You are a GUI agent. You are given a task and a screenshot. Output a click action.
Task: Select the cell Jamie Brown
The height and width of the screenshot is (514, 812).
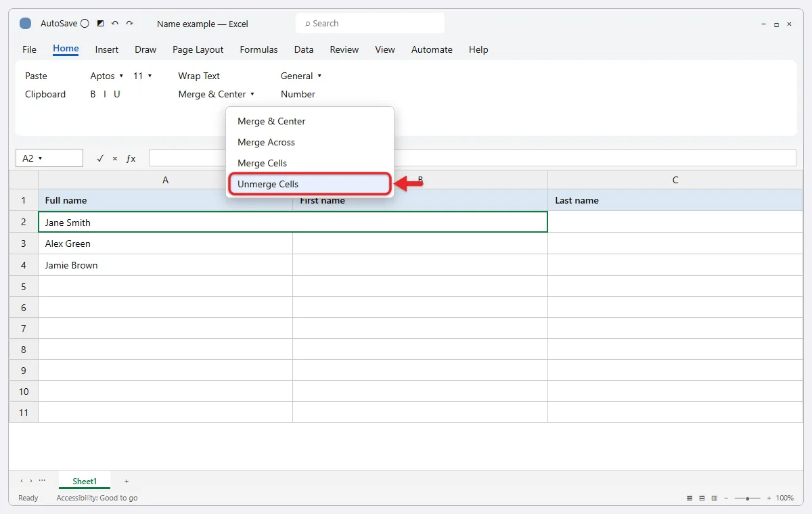pyautogui.click(x=165, y=265)
